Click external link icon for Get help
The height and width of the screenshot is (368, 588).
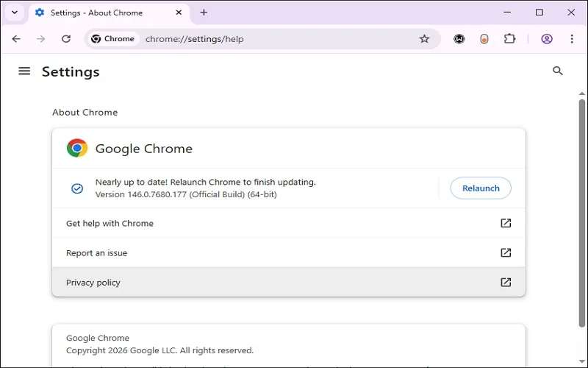pos(506,223)
